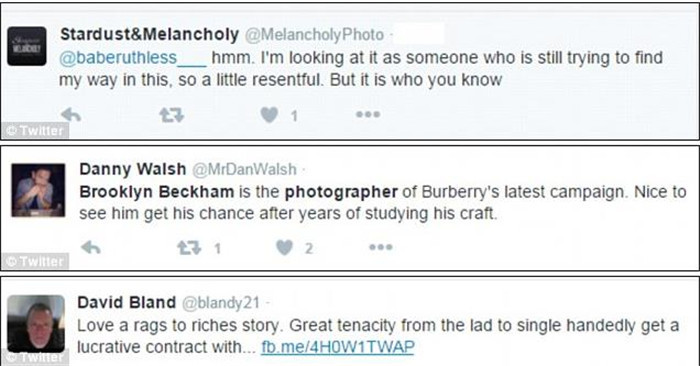The image size is (700, 366).
Task: Open the @MrDanWalsh profile handle
Action: (244, 169)
